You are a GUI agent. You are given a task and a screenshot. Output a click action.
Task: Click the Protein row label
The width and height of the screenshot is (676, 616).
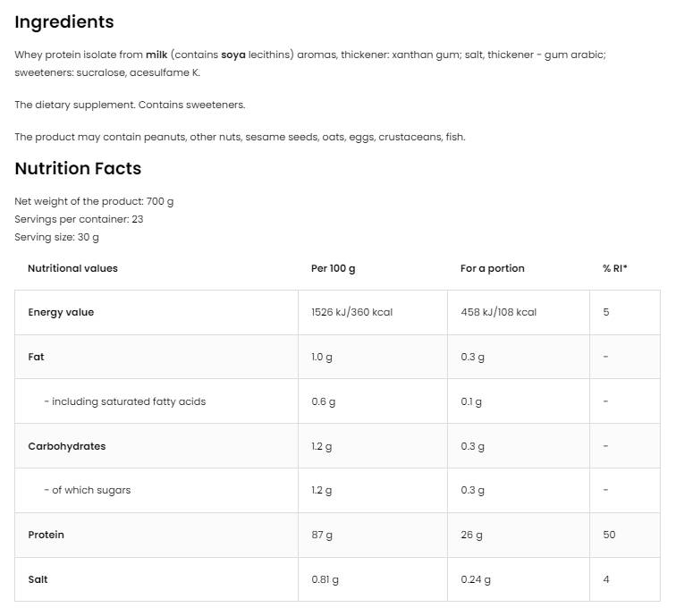(x=46, y=535)
